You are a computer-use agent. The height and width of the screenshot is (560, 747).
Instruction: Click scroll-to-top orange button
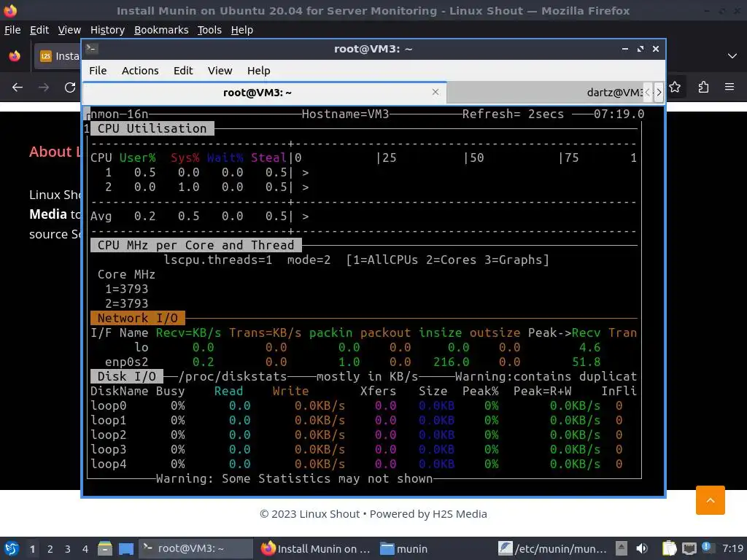[710, 500]
